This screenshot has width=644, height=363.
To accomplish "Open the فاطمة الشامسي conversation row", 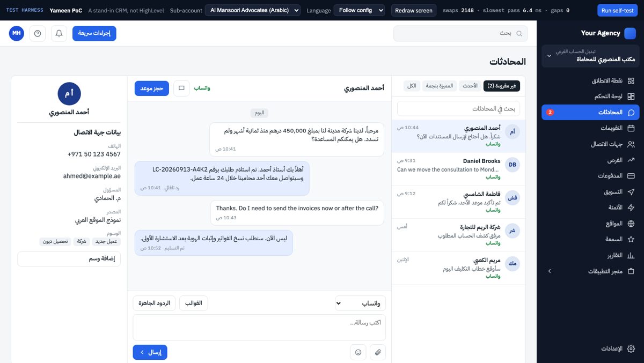I will coord(459,202).
